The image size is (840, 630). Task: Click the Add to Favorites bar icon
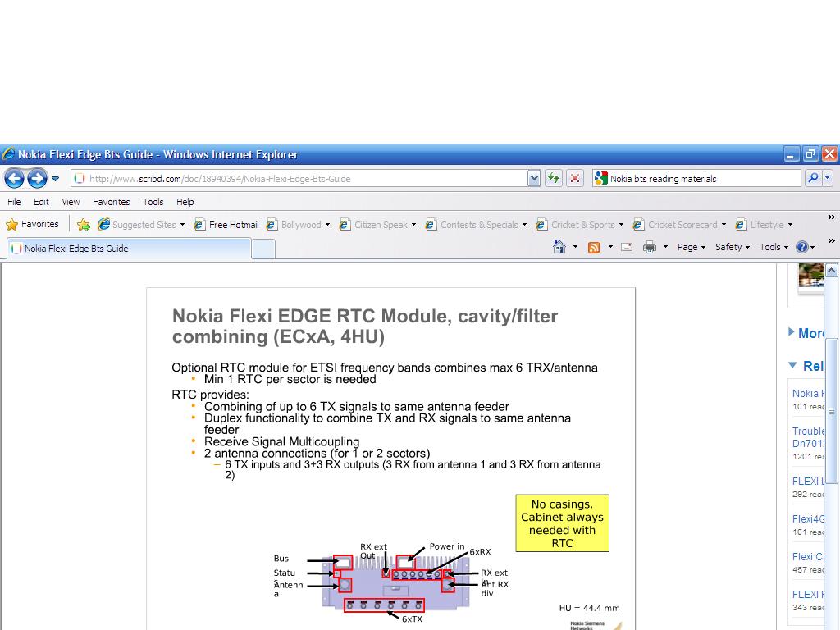[84, 225]
